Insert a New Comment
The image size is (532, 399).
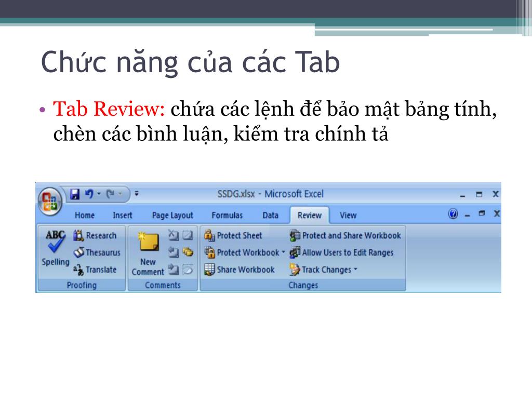[148, 253]
